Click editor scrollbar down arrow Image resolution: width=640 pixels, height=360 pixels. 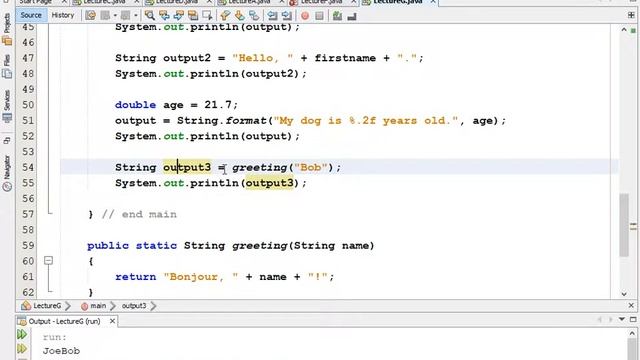(x=624, y=294)
